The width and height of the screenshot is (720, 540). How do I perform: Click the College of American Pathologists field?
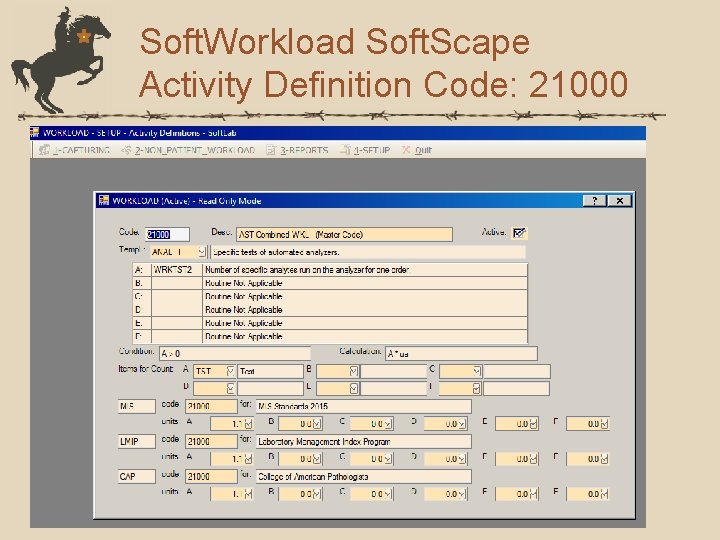(364, 477)
